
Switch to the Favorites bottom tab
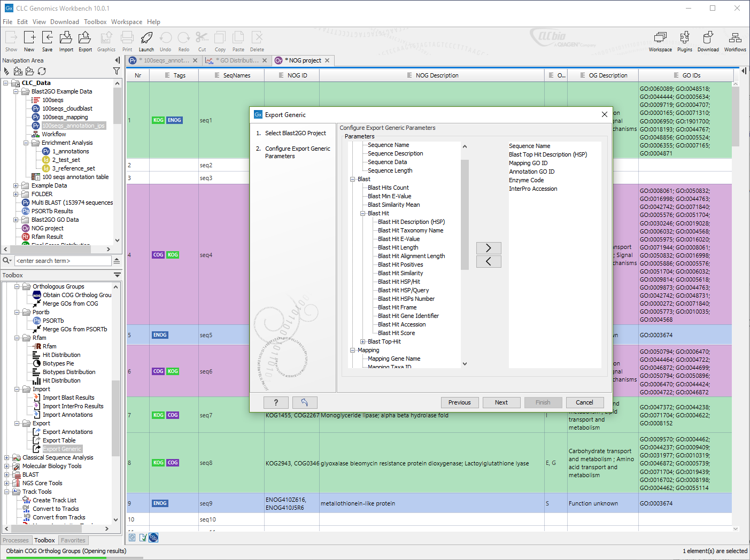pos(73,540)
